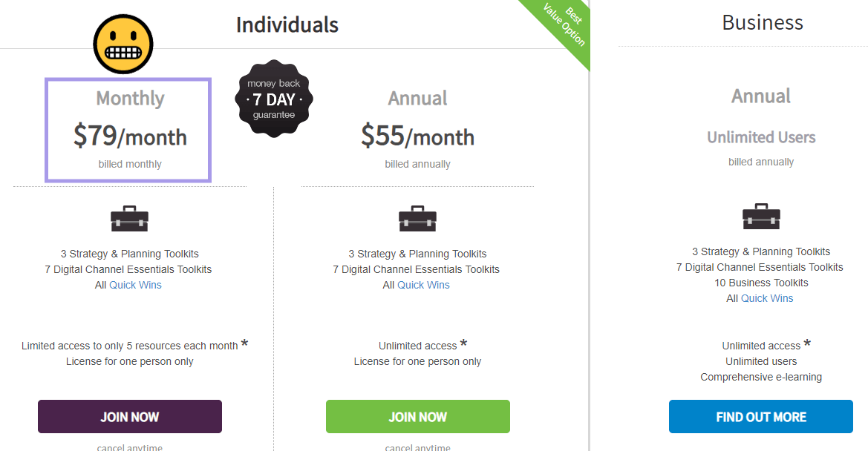Click the asterisk after Limited access text
This screenshot has height=451, width=868.
click(x=244, y=343)
